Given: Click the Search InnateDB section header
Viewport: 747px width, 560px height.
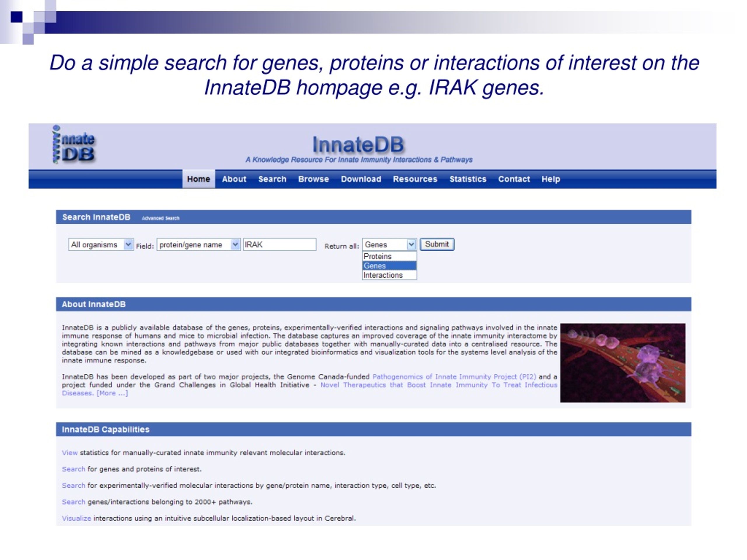Looking at the screenshot, I should point(96,217).
